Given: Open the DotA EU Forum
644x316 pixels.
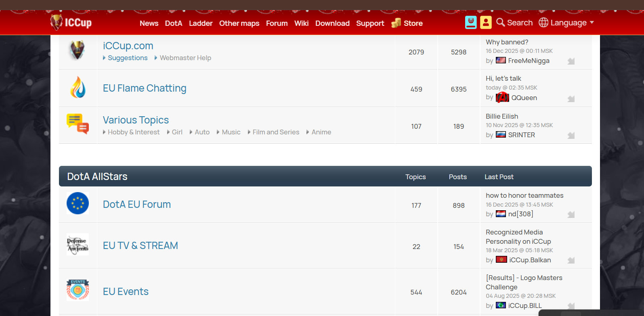Looking at the screenshot, I should (x=137, y=204).
